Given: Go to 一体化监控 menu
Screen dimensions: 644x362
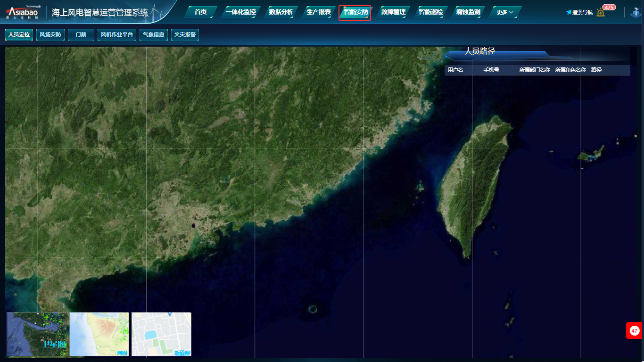Looking at the screenshot, I should click(x=240, y=12).
